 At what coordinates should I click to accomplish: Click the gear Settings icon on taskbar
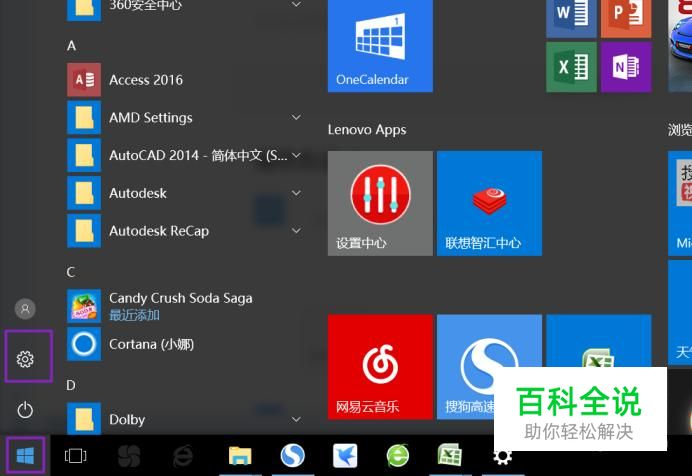click(502, 457)
